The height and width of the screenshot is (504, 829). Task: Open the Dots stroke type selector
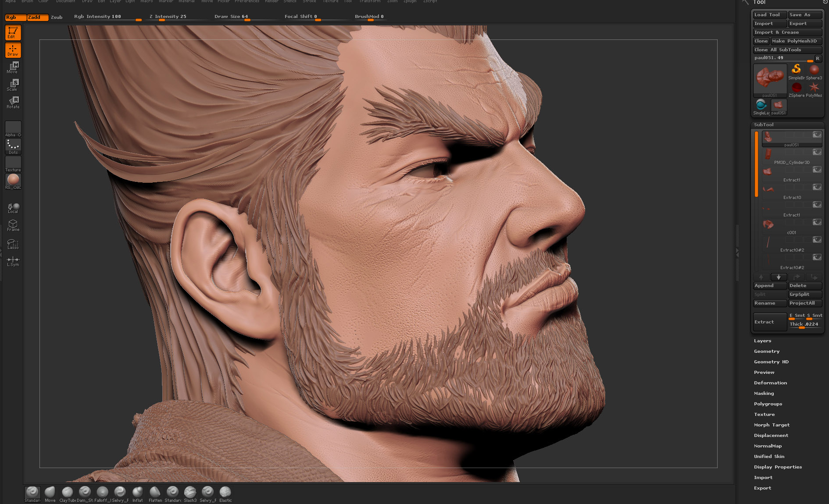click(x=13, y=146)
